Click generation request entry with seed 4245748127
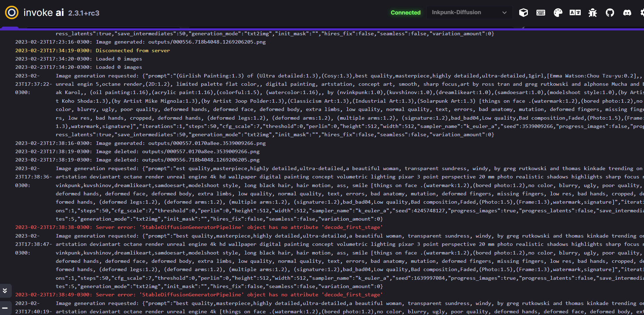 pos(329,194)
